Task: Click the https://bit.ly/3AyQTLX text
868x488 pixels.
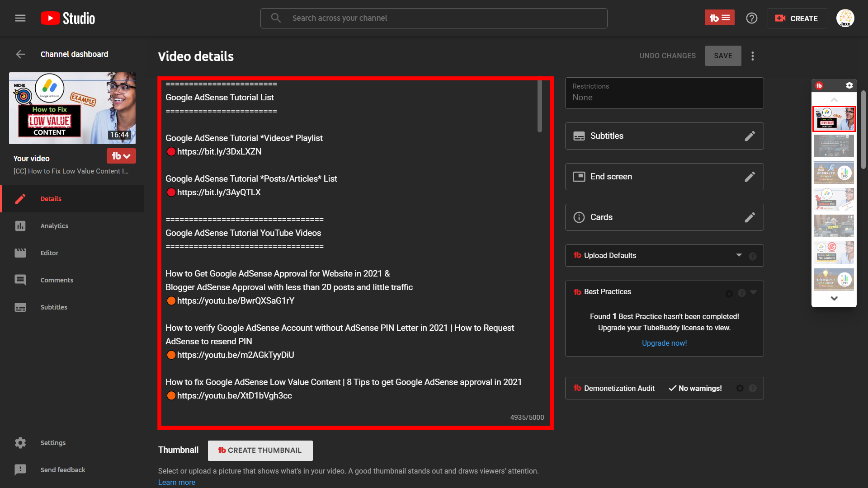Action: tap(219, 192)
